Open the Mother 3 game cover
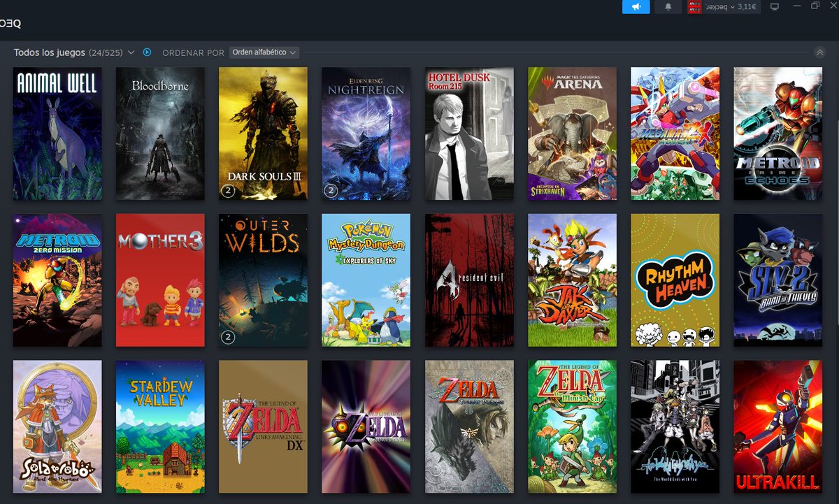Viewport: 839px width, 504px height. pyautogui.click(x=160, y=280)
